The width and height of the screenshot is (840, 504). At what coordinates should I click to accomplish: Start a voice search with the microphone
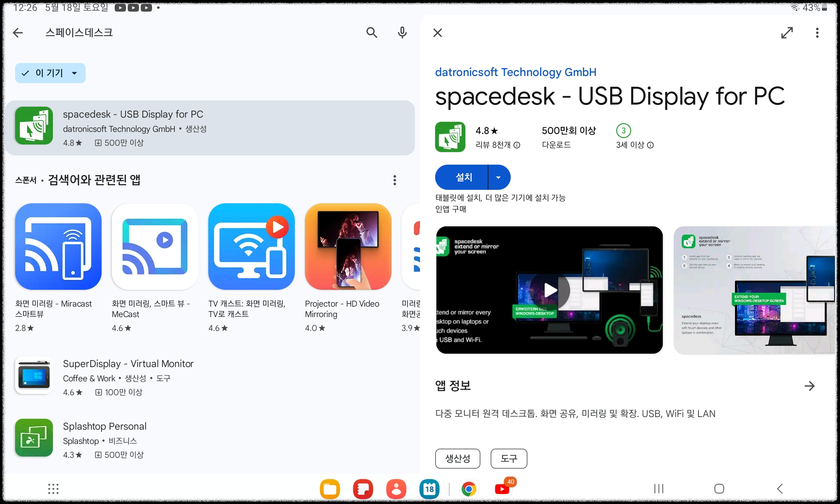click(x=402, y=32)
